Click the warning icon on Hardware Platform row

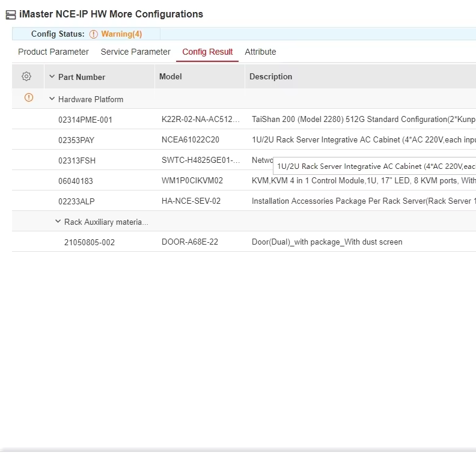click(29, 97)
